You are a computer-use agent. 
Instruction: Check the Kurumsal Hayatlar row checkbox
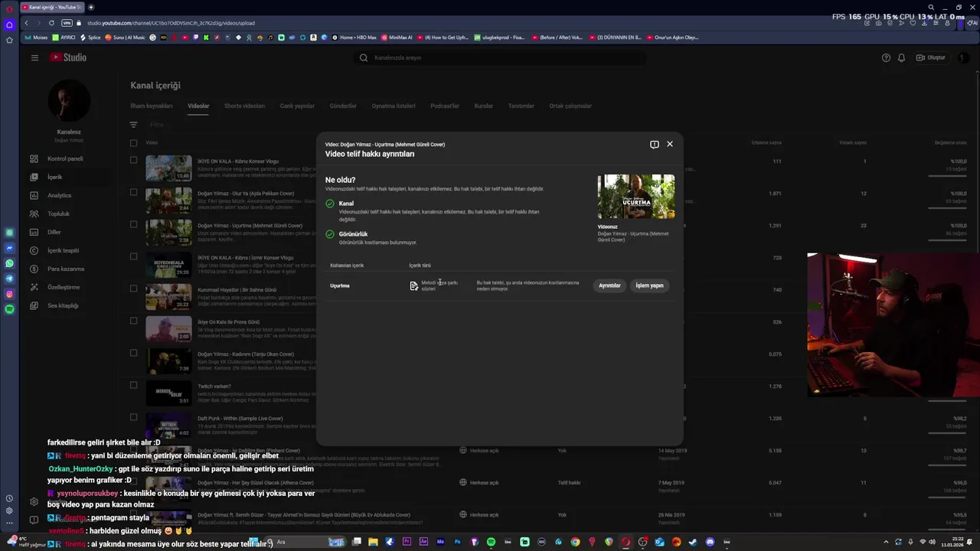[x=133, y=289]
